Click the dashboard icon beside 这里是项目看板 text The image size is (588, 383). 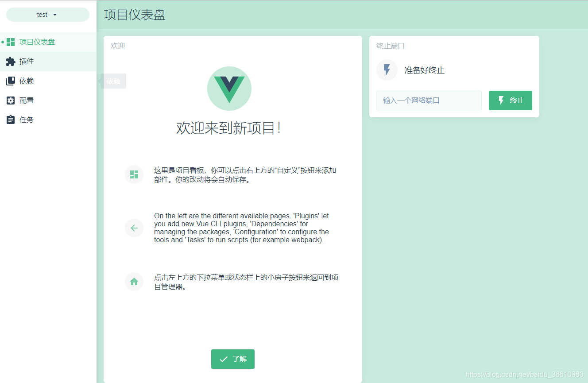pos(134,174)
